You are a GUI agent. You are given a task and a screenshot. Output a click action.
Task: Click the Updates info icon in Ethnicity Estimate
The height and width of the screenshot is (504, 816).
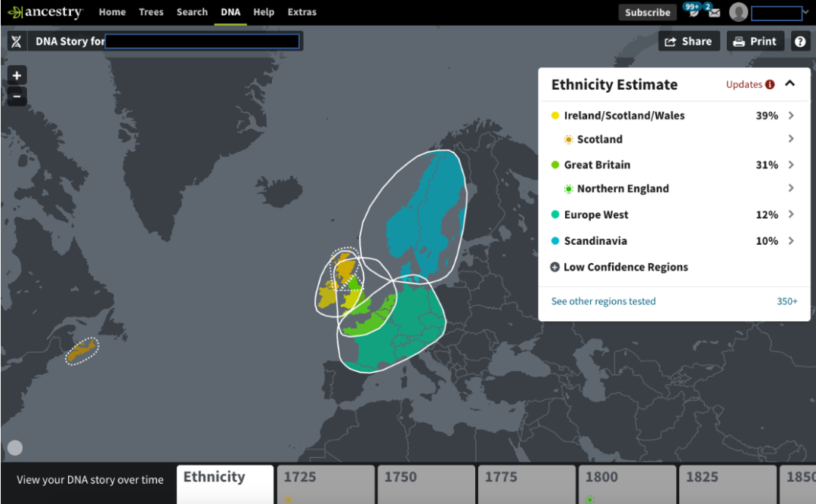click(x=770, y=85)
